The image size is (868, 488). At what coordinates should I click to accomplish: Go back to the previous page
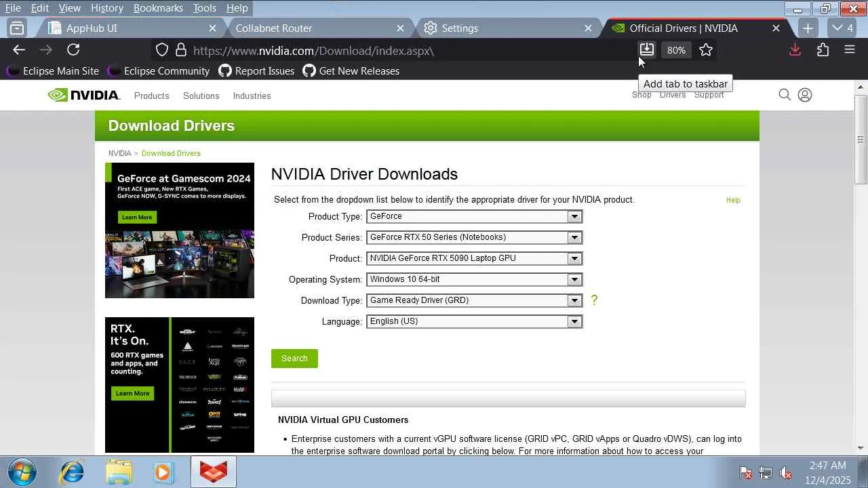coord(19,49)
